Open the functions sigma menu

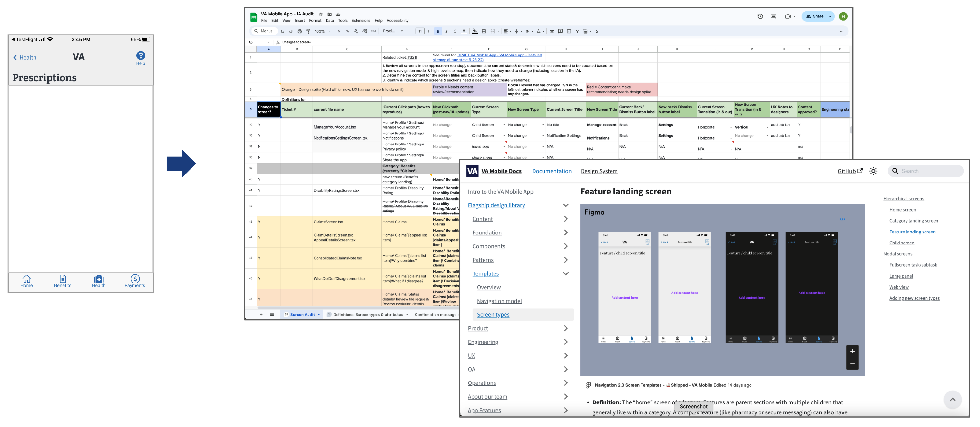(597, 31)
